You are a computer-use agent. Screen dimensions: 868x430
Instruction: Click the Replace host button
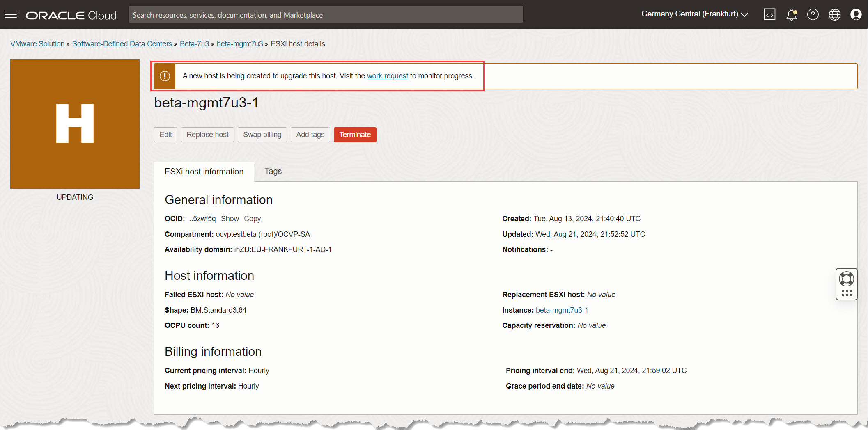pyautogui.click(x=207, y=135)
